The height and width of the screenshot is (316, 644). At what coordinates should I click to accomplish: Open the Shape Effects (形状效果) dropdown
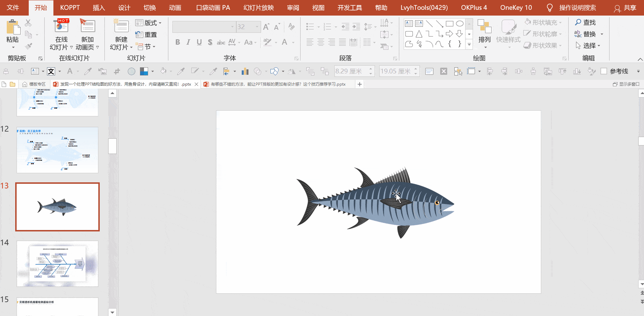click(x=543, y=45)
